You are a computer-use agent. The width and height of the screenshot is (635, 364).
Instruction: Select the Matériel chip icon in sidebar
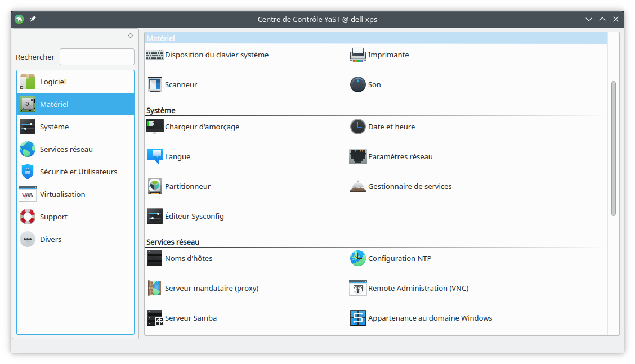[x=28, y=104]
